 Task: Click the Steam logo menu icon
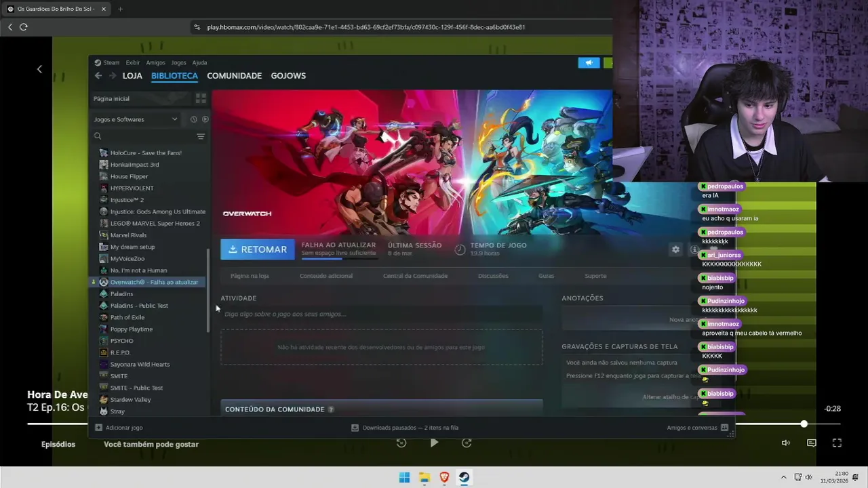[98, 62]
